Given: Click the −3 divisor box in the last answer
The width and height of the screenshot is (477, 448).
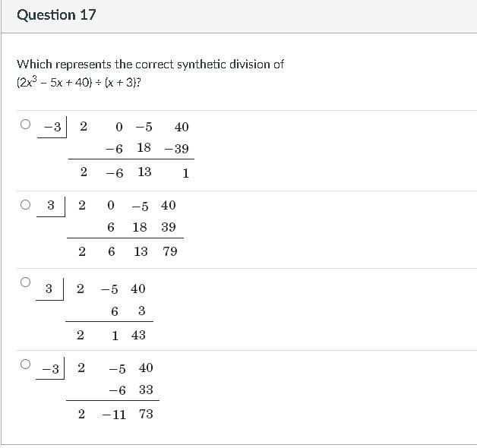Looking at the screenshot, I should (x=50, y=368).
